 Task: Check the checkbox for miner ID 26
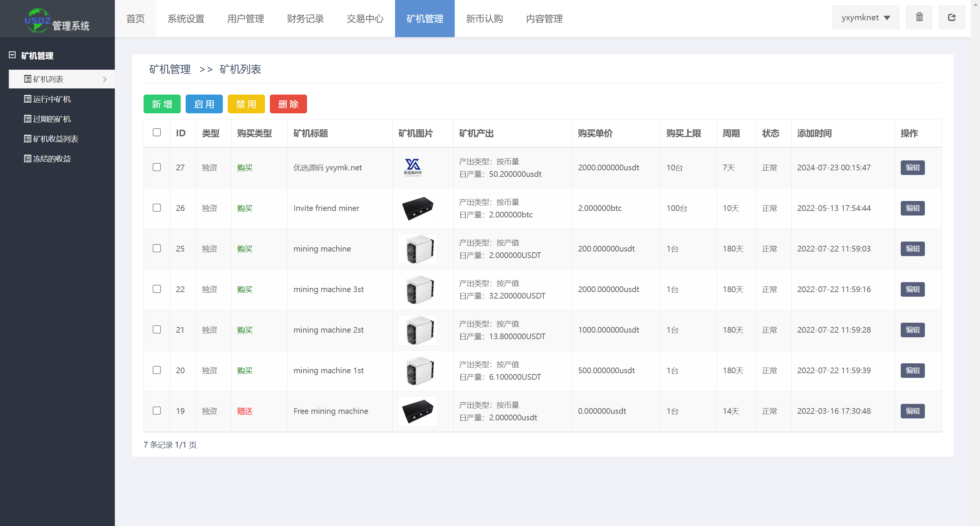click(x=157, y=208)
